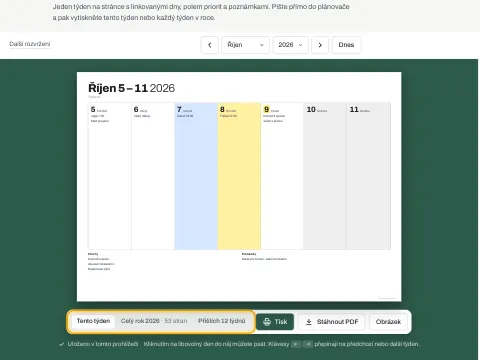Click the yellow Thursday 8 column
Image resolution: width=480 pixels, height=360 pixels.
(x=239, y=176)
